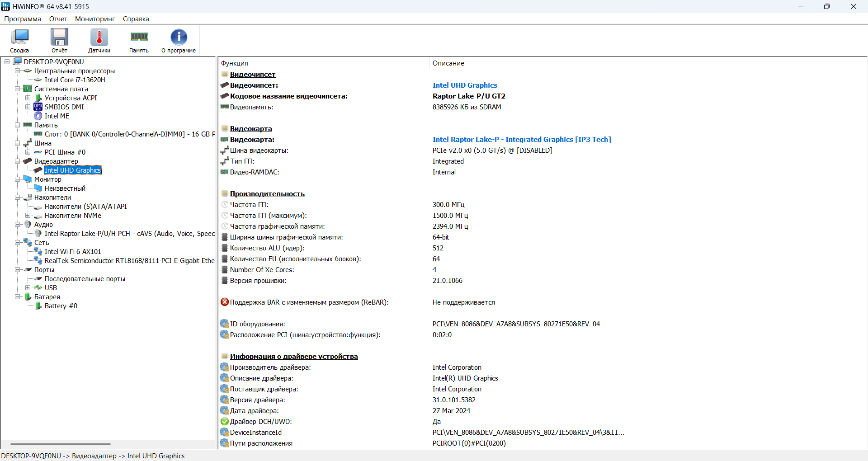Image resolution: width=868 pixels, height=461 pixels.
Task: Click the Видеокарта section heading
Action: 251,128
